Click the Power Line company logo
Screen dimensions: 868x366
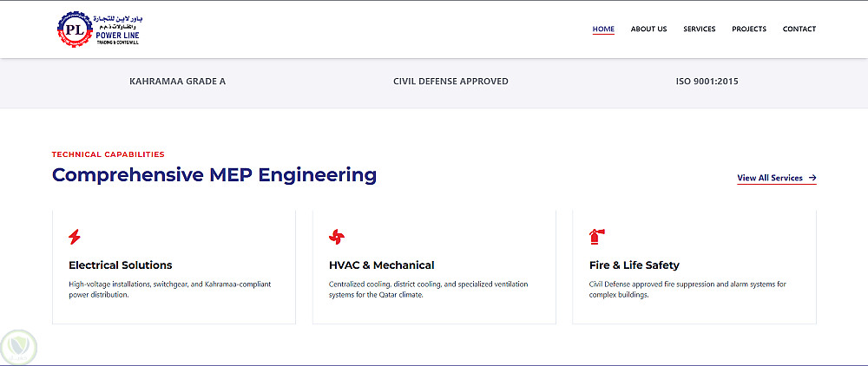(100, 29)
